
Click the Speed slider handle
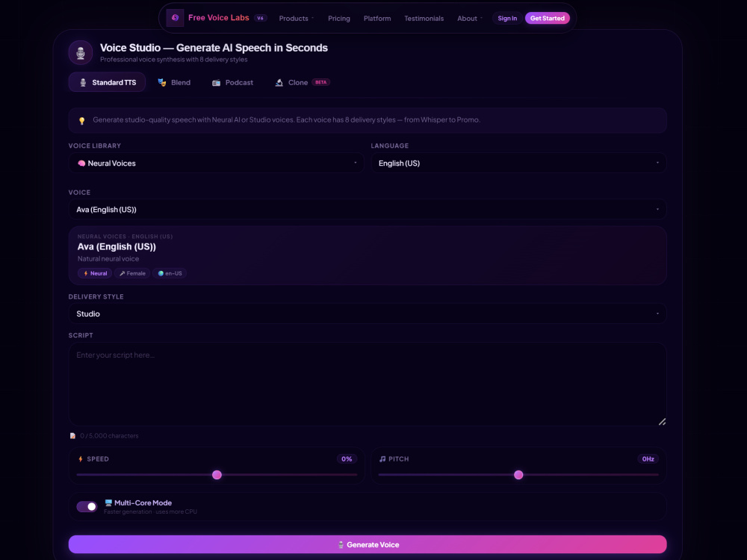pos(217,475)
